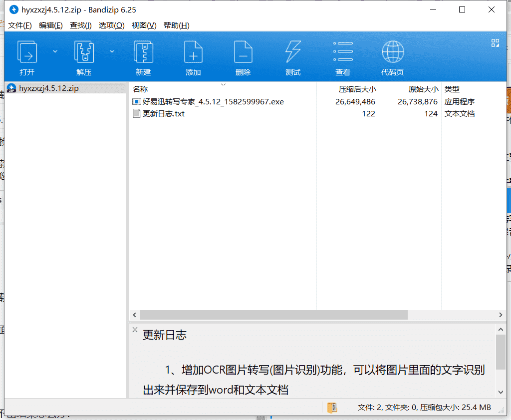Click the Bandizip icon in the title bar
Image resolution: width=511 pixels, height=420 pixels.
13,10
